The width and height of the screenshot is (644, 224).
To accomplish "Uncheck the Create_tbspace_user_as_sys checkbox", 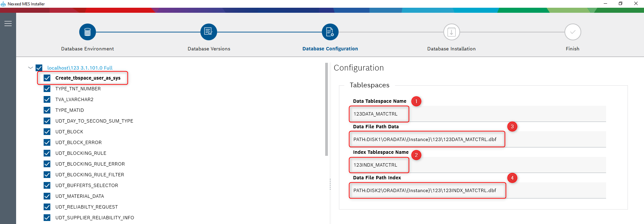I will pos(47,78).
